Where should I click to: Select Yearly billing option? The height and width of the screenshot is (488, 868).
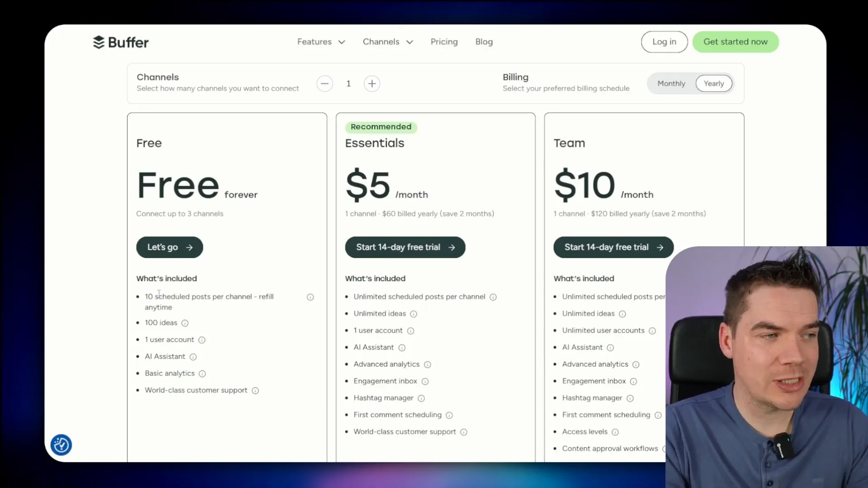coord(714,84)
